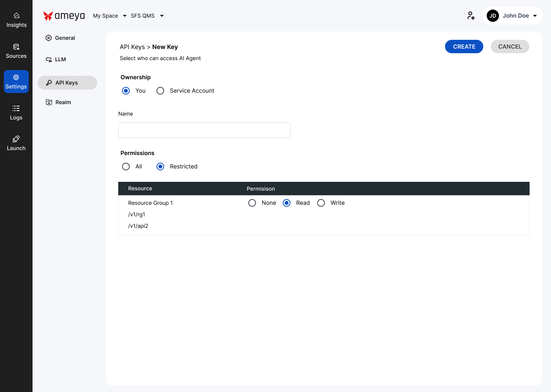This screenshot has height=392, width=551.
Task: Click the Launch rocket icon
Action: 16,139
